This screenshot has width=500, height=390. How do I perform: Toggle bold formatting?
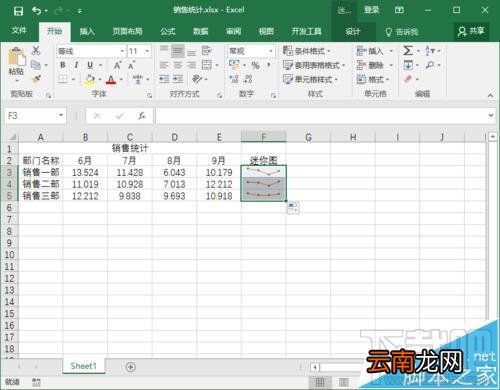click(63, 65)
